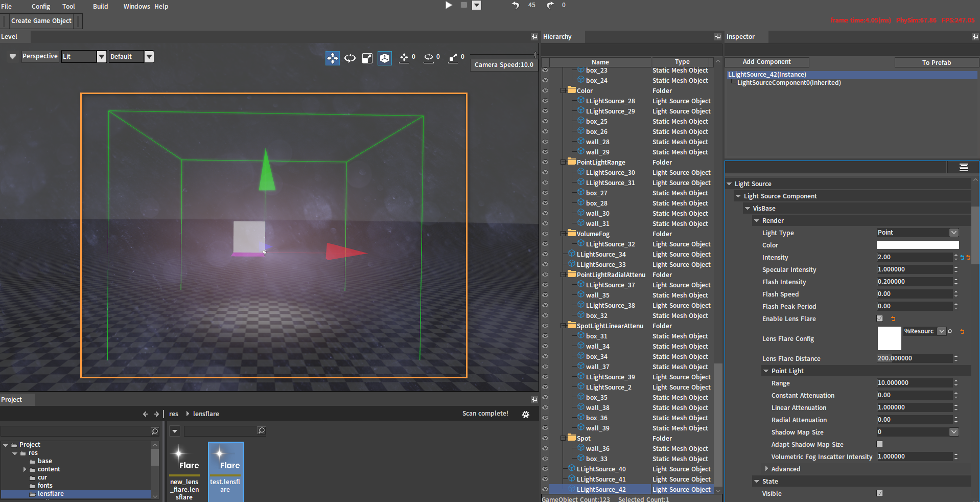Expand the content folder in Project tree
980x502 pixels.
coord(25,469)
